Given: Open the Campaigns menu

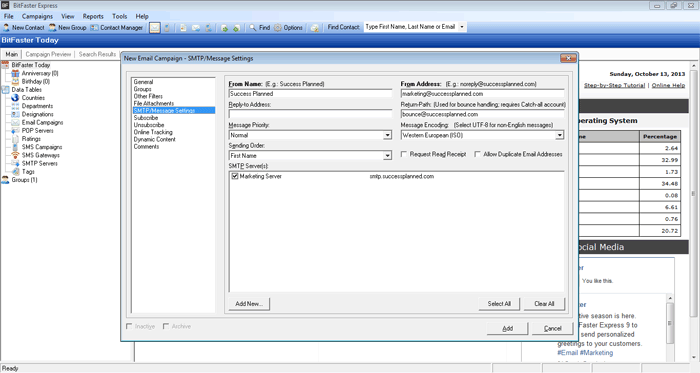Looking at the screenshot, I should [x=37, y=16].
